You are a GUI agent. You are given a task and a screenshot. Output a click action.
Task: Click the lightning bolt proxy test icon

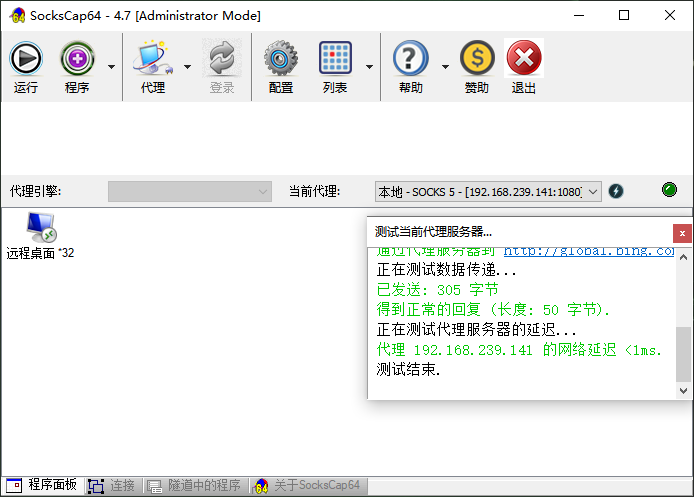616,191
